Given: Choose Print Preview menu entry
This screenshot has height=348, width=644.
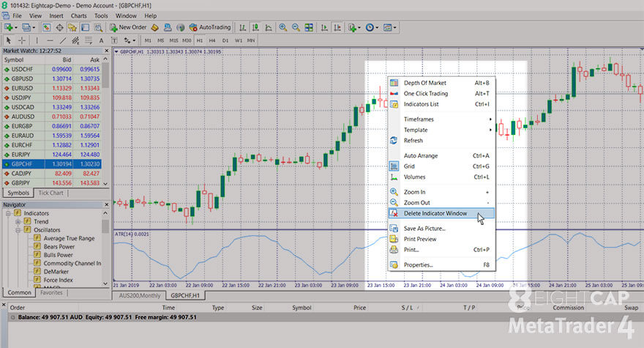Looking at the screenshot, I should pyautogui.click(x=441, y=239).
